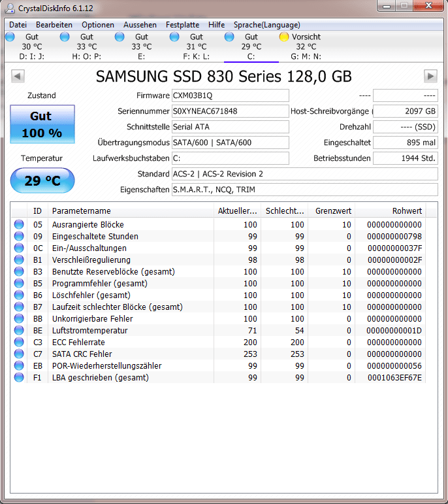The image size is (448, 504).
Task: Select the LBA geschrieben (gesamt) parameter name
Action: (x=100, y=377)
